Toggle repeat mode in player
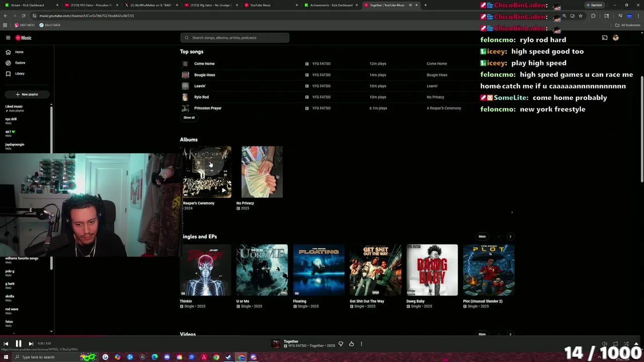This screenshot has width=644, height=362. 615,344
